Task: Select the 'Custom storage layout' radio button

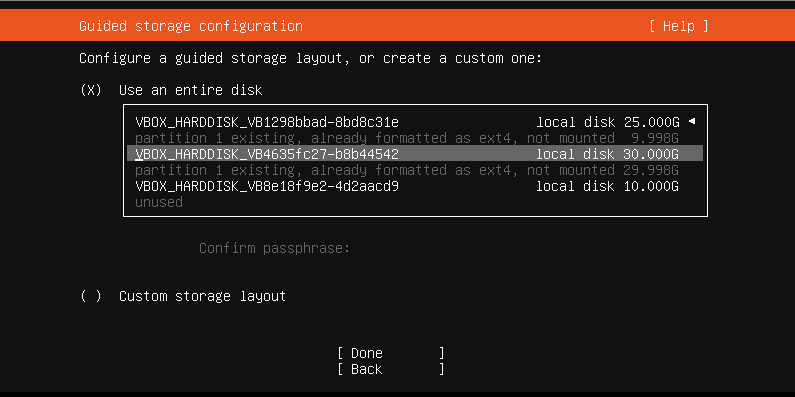Action: pyautogui.click(x=91, y=296)
